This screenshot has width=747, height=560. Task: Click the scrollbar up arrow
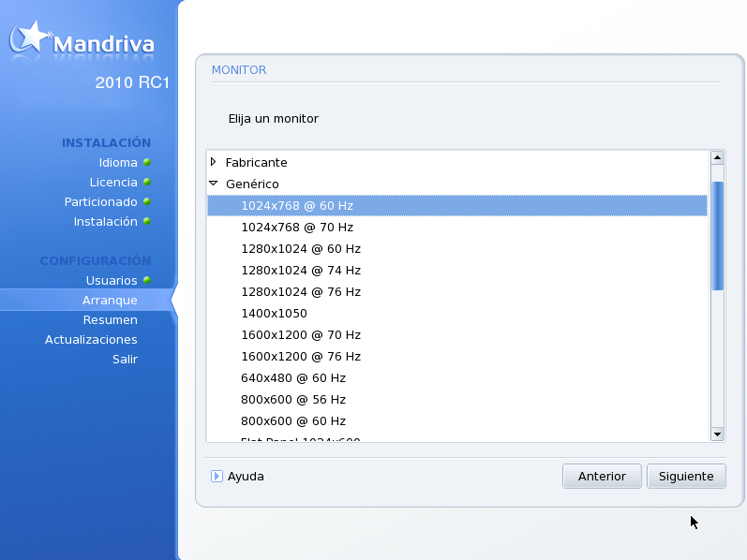[717, 157]
